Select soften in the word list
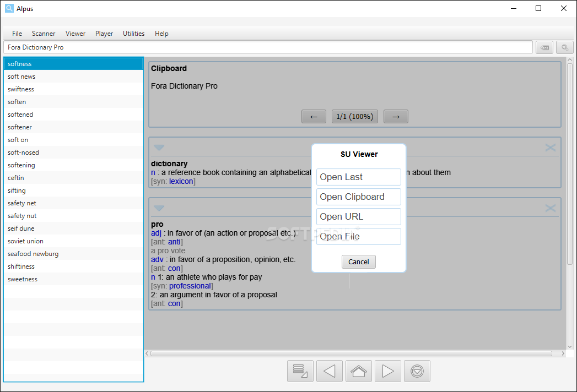The image size is (577, 392). 74,102
